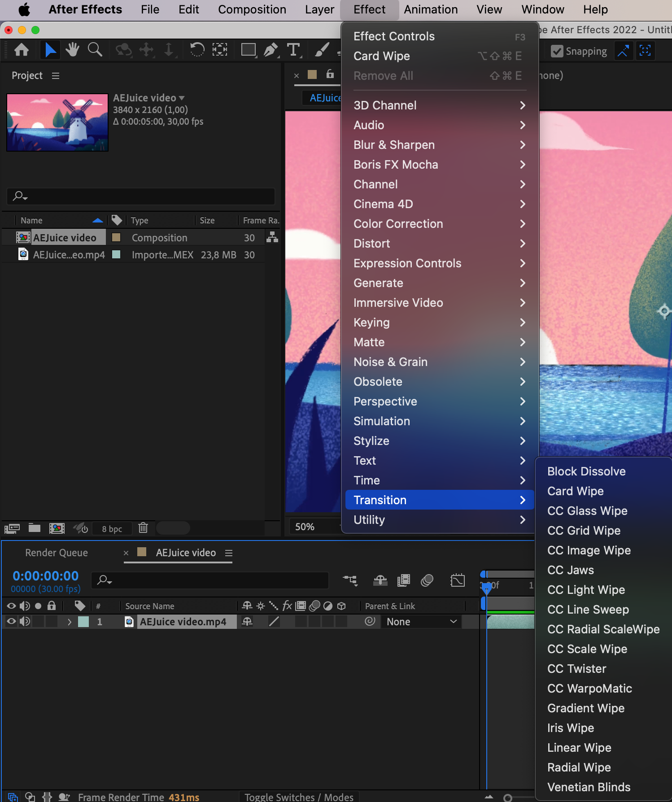Select the Zoom magnifier tool
The image size is (672, 802).
[95, 50]
